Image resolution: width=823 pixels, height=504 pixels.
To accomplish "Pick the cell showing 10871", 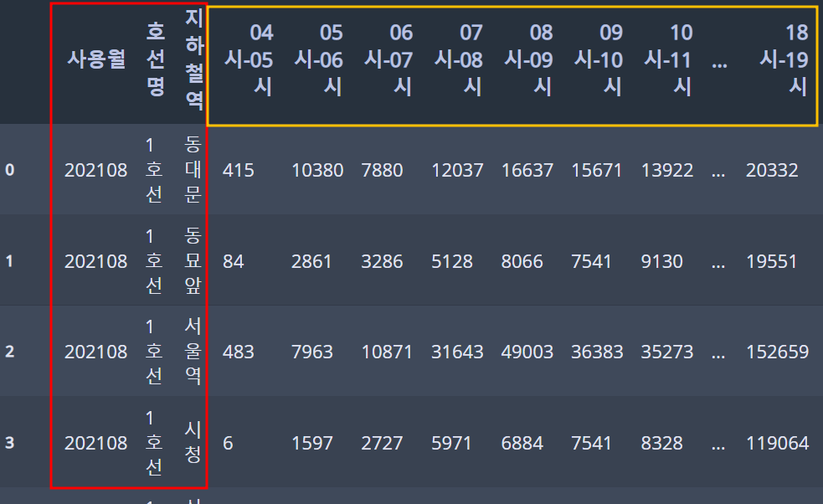I will tap(387, 352).
